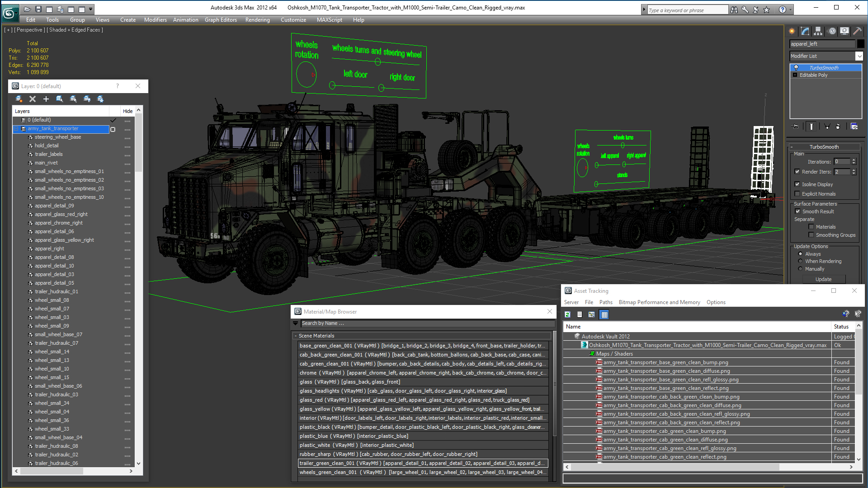Open the Rendering menu
The width and height of the screenshot is (868, 488).
click(x=257, y=20)
